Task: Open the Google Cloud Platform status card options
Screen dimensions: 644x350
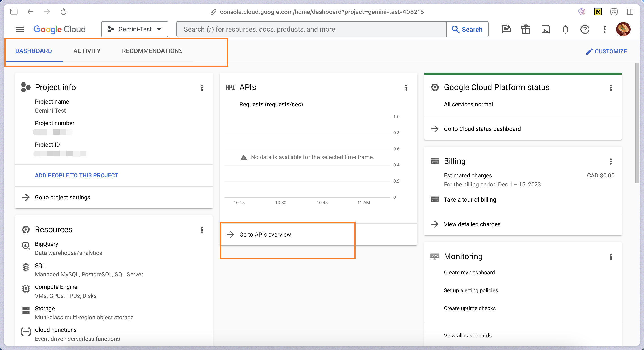Action: click(x=611, y=87)
